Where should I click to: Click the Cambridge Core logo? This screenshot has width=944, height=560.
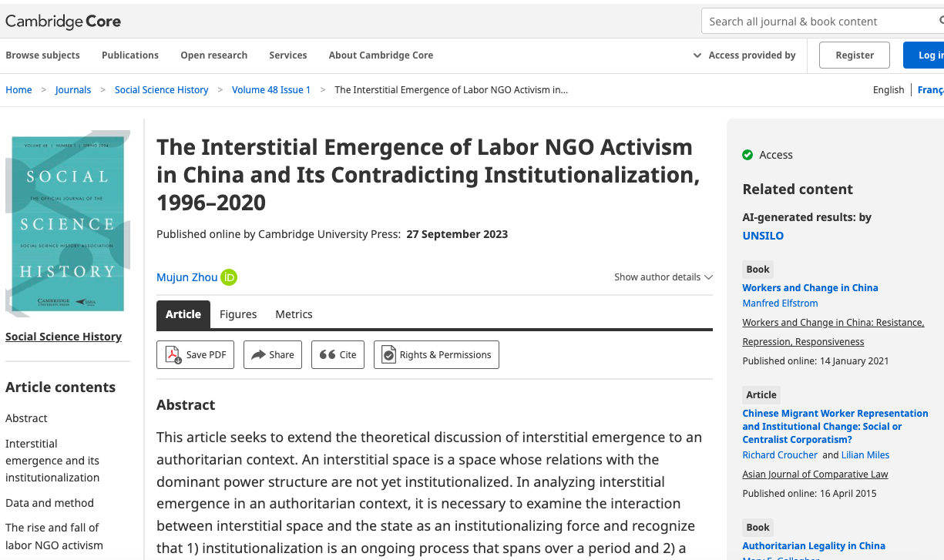pyautogui.click(x=63, y=22)
